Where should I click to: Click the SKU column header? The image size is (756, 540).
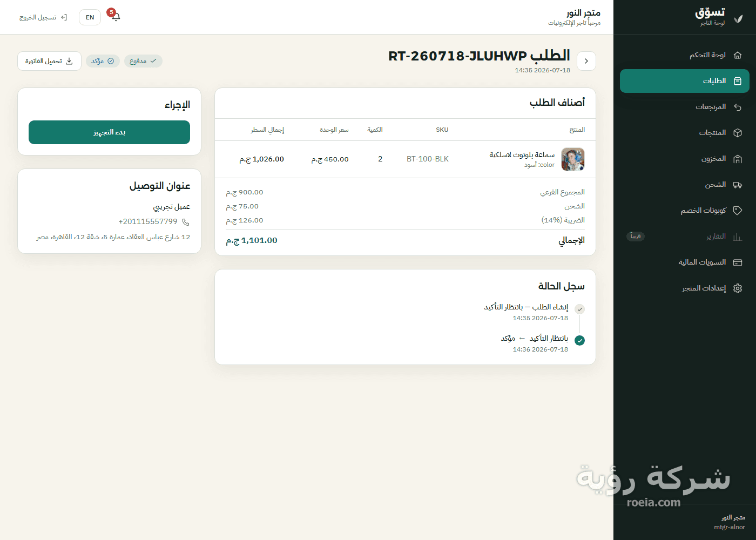tap(442, 130)
